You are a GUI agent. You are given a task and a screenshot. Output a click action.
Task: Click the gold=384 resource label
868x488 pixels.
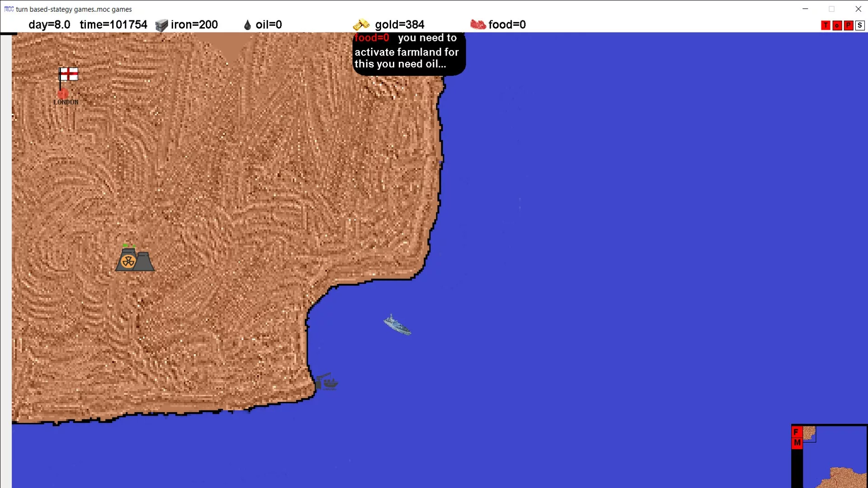pyautogui.click(x=400, y=25)
